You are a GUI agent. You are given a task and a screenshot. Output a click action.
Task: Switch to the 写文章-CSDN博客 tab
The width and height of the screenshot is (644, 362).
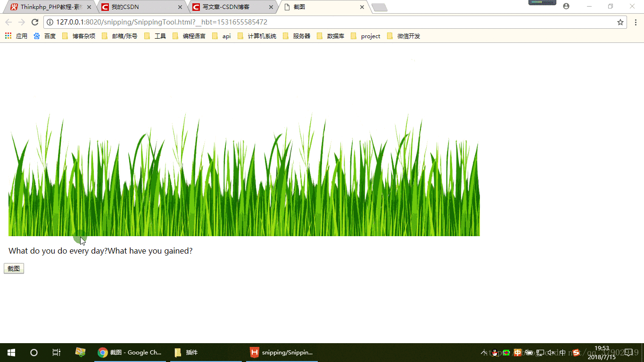232,7
